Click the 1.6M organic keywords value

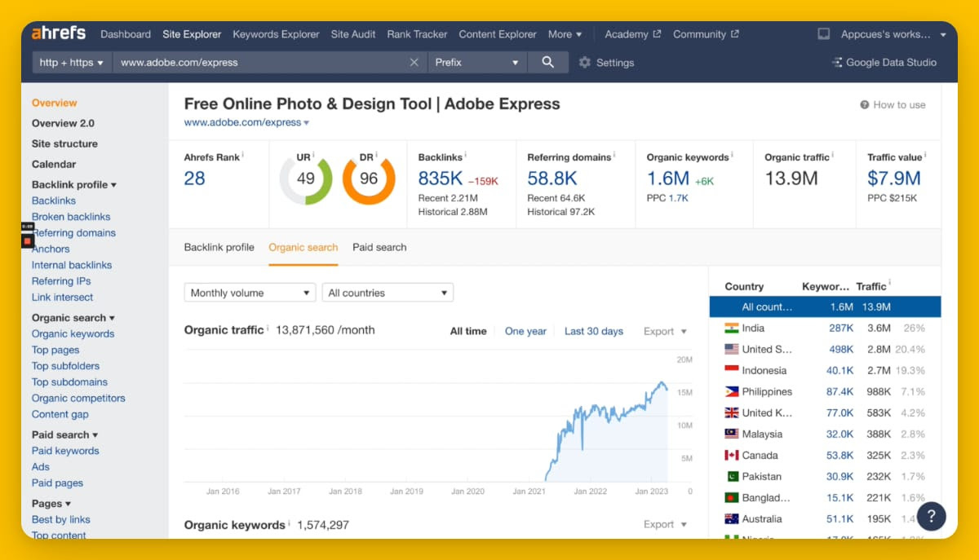[x=668, y=179]
